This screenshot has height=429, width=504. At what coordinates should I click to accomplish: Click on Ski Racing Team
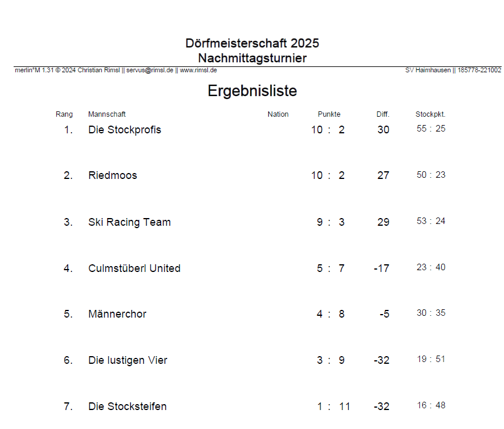coord(129,222)
